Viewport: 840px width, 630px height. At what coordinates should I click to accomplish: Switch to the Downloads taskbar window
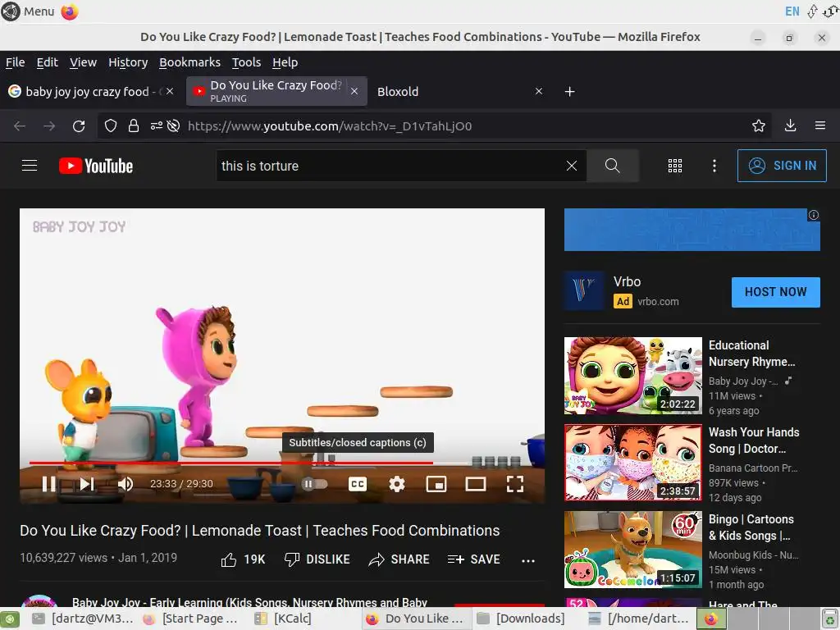tap(521, 619)
